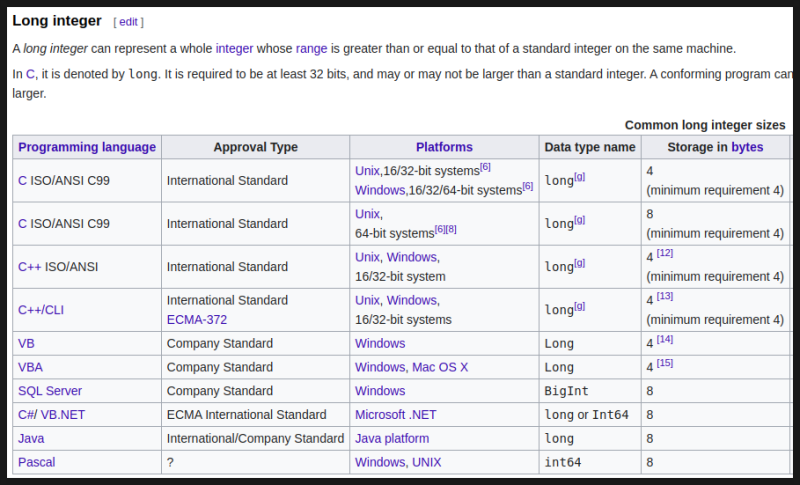Click the Windows link in C++/CLI row
The width and height of the screenshot is (800, 485).
pyautogui.click(x=411, y=300)
